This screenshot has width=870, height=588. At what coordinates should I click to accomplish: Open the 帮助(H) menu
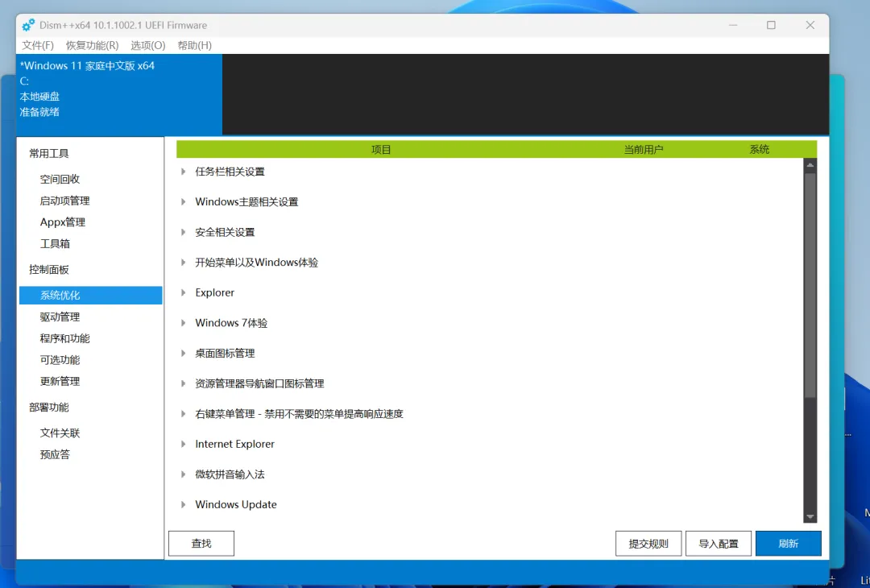pyautogui.click(x=195, y=45)
